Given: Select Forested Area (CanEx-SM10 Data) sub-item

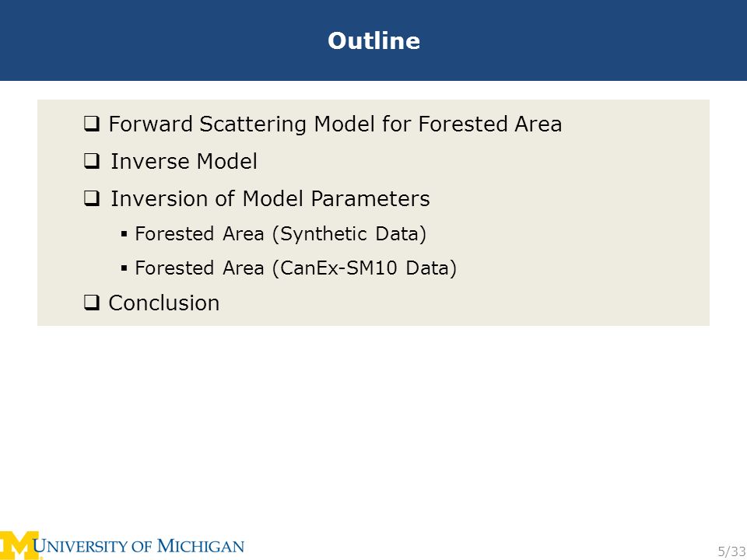Looking at the screenshot, I should point(296,268).
